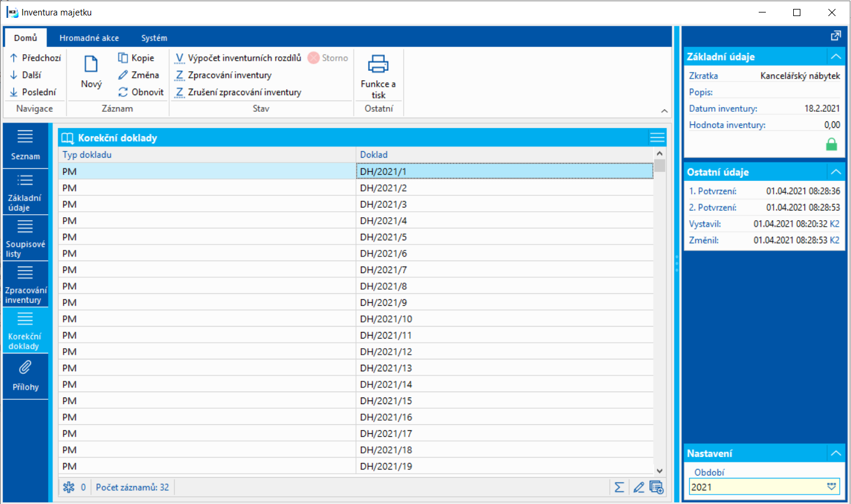
Task: Click the Storno button
Action: pos(328,58)
